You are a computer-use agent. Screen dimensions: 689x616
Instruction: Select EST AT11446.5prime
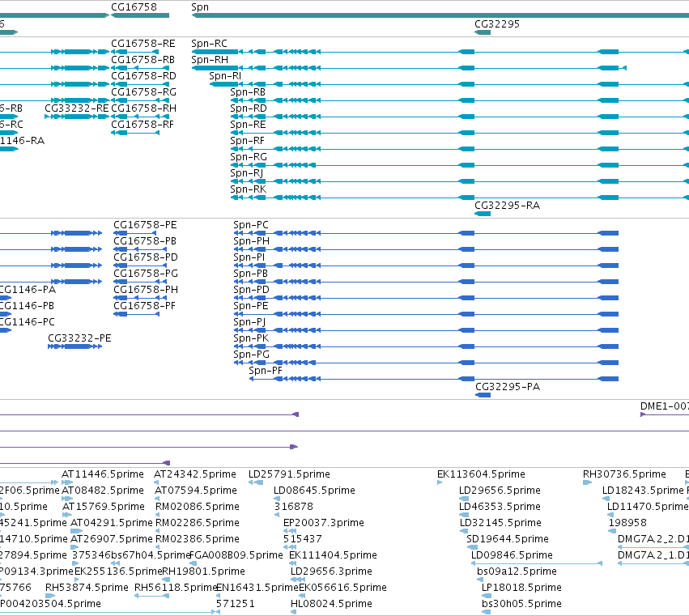tap(102, 474)
